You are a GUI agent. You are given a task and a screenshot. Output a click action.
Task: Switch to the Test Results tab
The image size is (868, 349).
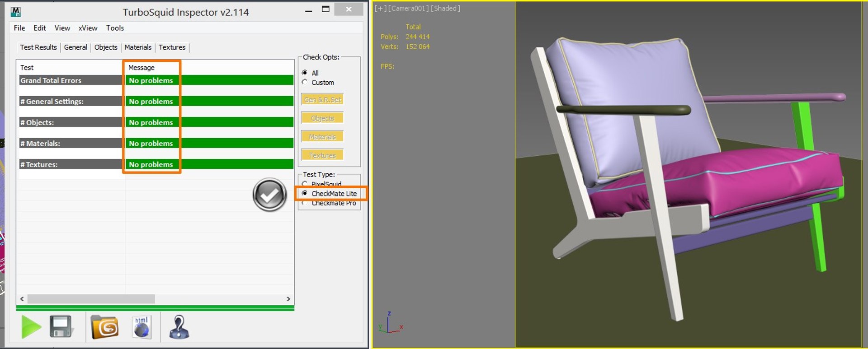38,47
